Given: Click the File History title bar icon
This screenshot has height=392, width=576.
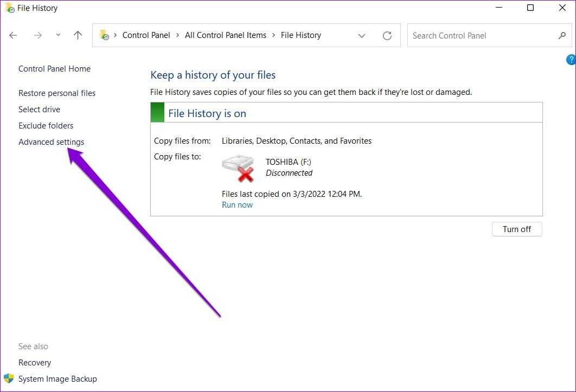Looking at the screenshot, I should [x=9, y=8].
